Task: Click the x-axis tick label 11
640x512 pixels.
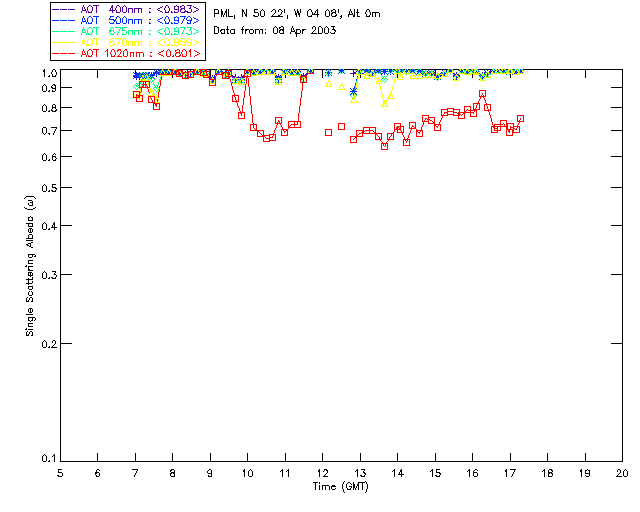Action: (285, 473)
